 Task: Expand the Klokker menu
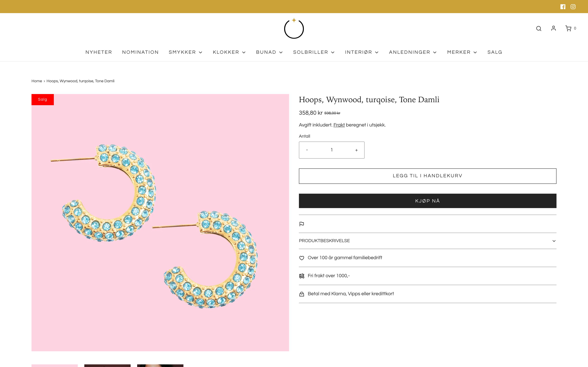point(229,52)
